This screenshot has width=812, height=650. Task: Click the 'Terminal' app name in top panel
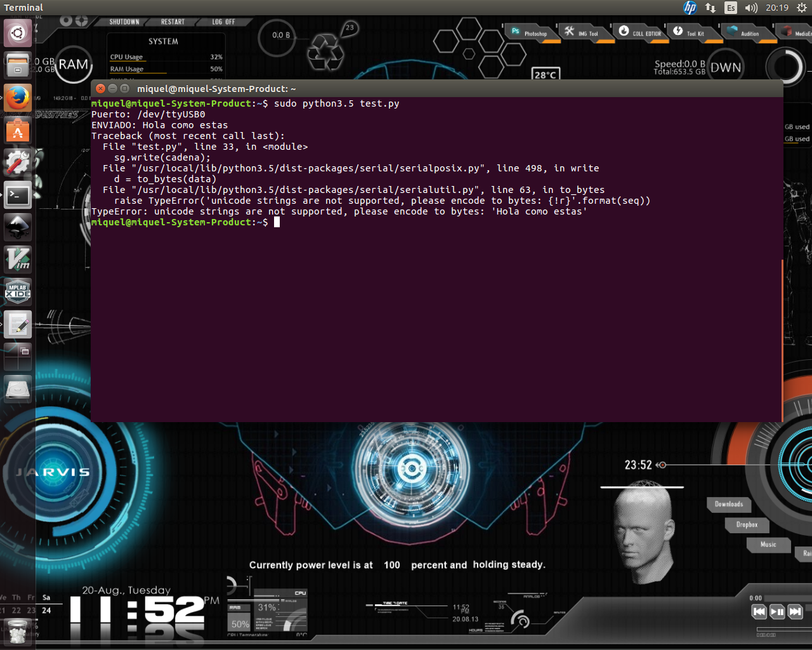pyautogui.click(x=23, y=8)
